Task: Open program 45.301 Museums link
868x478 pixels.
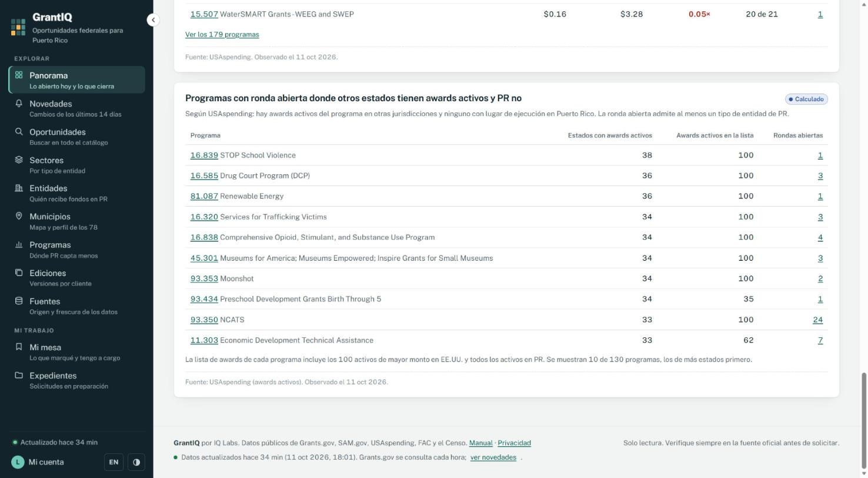Action: click(204, 258)
